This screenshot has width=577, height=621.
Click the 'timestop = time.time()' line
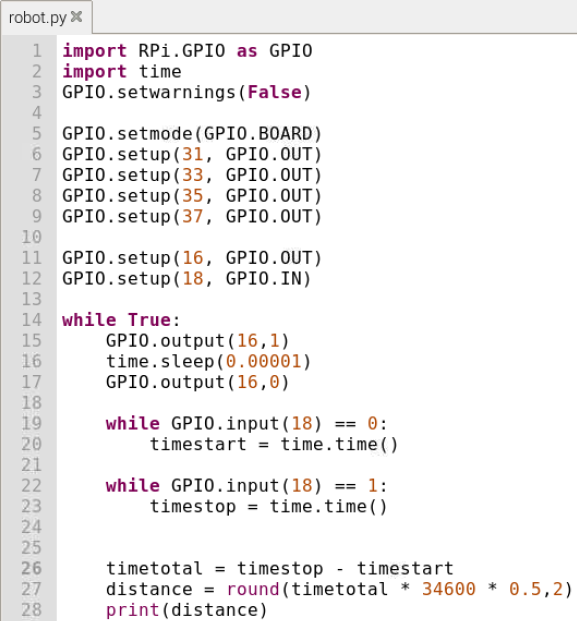[269, 507]
